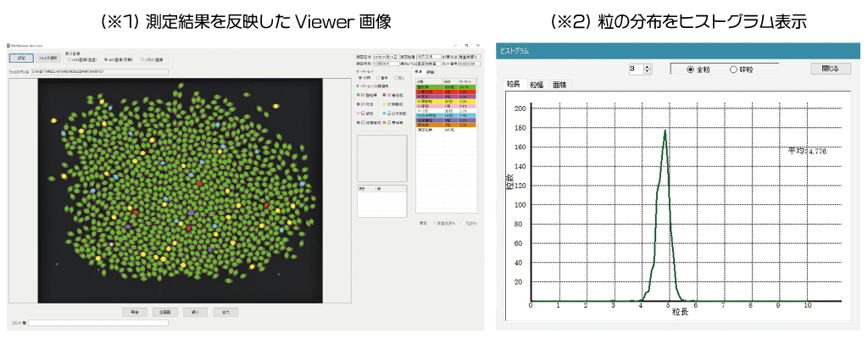
Task: Click the 閉じる button in histogram window
Action: click(830, 69)
